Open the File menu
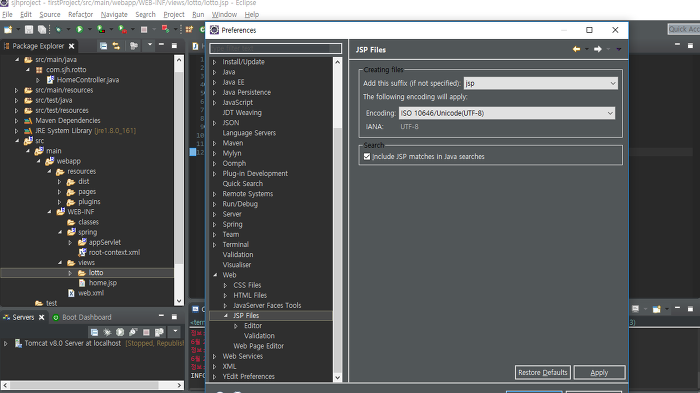Image resolution: width=700 pixels, height=393 pixels. pos(7,14)
